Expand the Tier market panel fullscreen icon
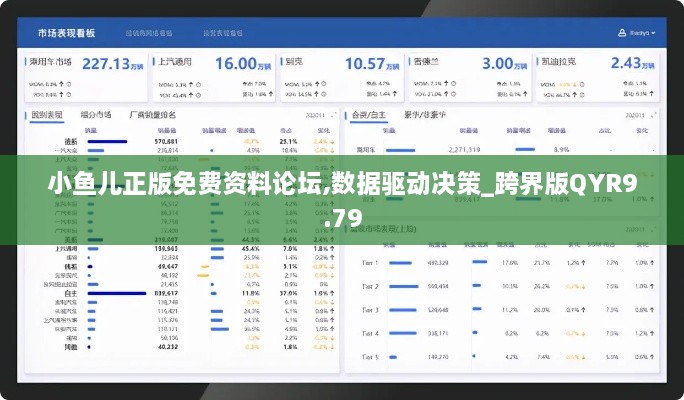684x400 pixels. pos(653,229)
